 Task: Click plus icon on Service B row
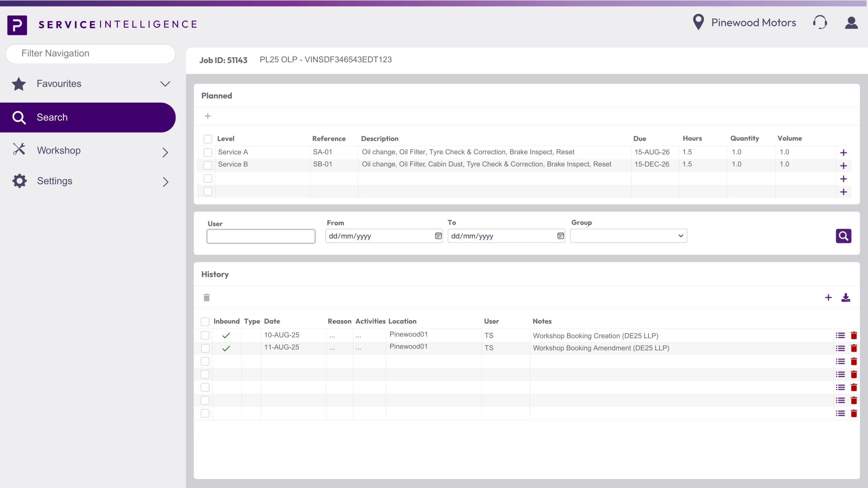844,166
